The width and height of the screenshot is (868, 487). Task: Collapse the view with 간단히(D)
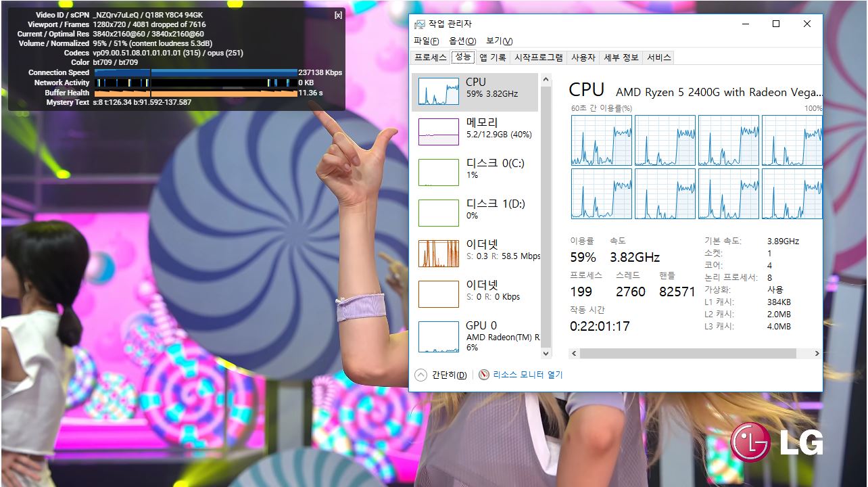(x=449, y=375)
